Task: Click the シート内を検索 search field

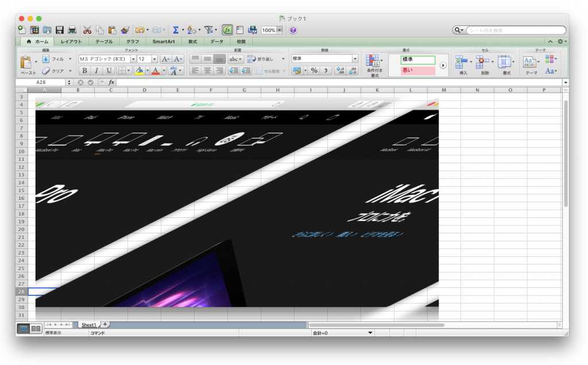Action: point(515,30)
